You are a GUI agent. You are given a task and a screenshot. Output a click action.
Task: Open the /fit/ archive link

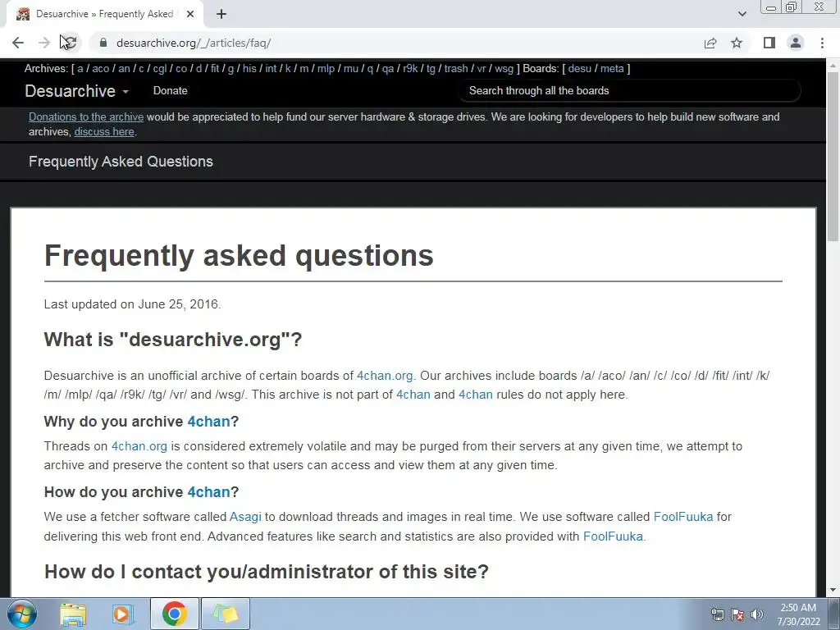pyautogui.click(x=215, y=69)
